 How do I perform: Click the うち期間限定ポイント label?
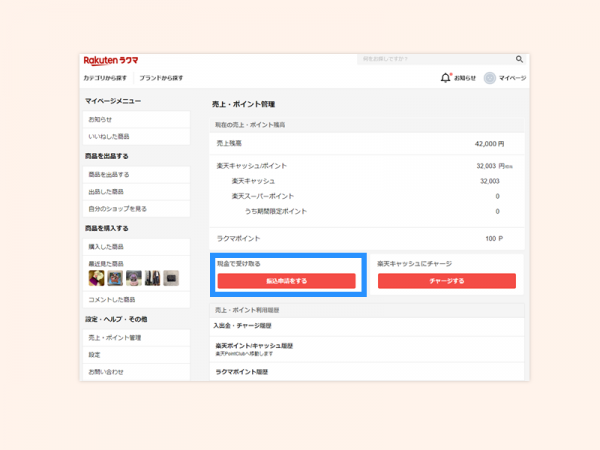coord(276,211)
